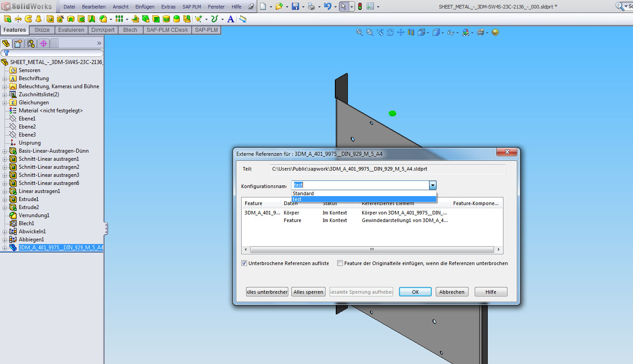Image resolution: width=633 pixels, height=364 pixels.
Task: Click the Pan (move arrows) view icon
Action: tap(401, 32)
